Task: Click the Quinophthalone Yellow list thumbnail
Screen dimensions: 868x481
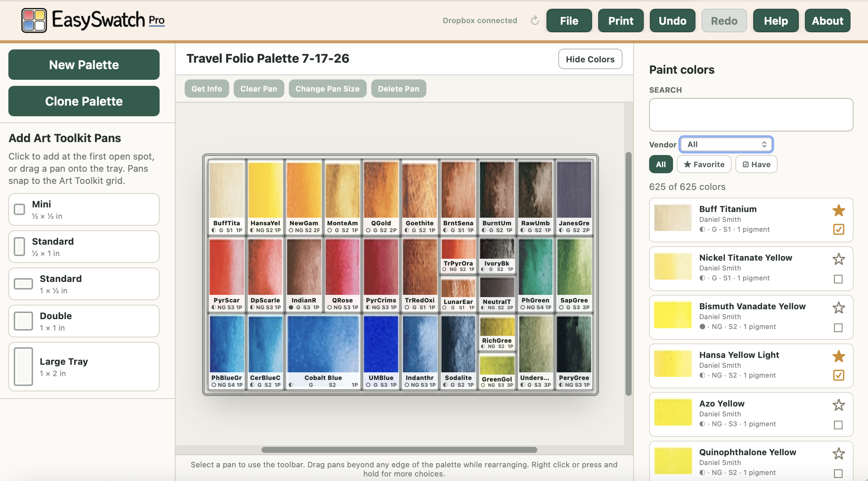Action: point(673,461)
